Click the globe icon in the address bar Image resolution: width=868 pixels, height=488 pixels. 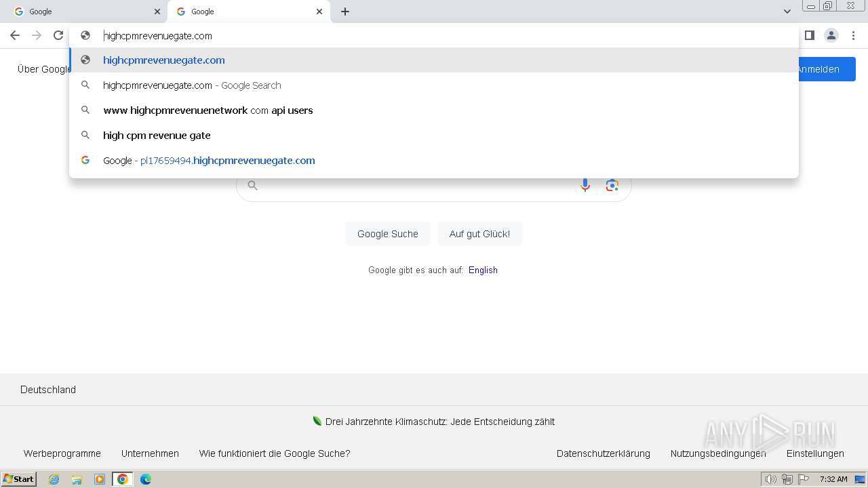pyautogui.click(x=85, y=35)
